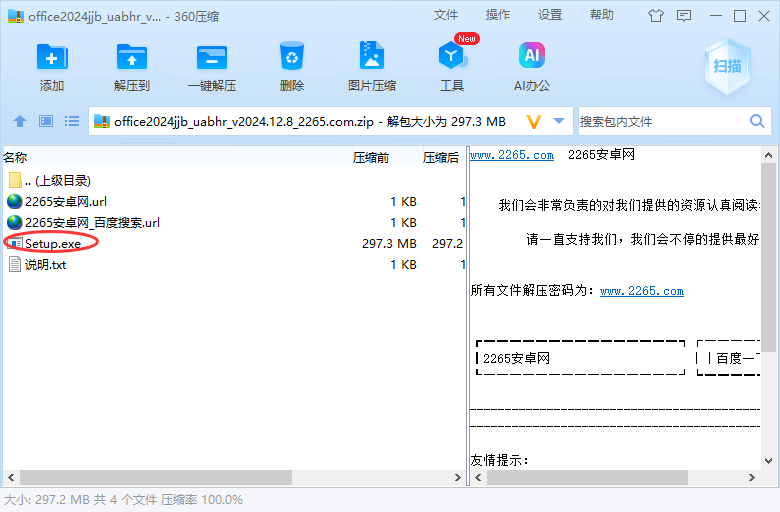Open the 图片压缩 image compression tool
The image size is (780, 512).
372,55
